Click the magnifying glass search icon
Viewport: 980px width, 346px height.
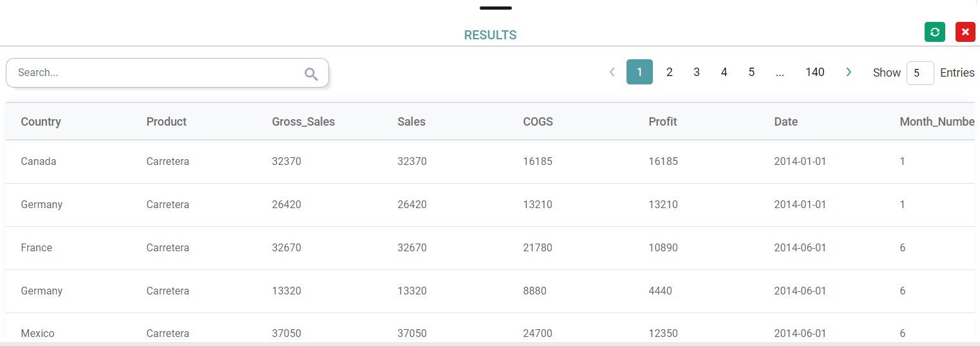point(311,74)
